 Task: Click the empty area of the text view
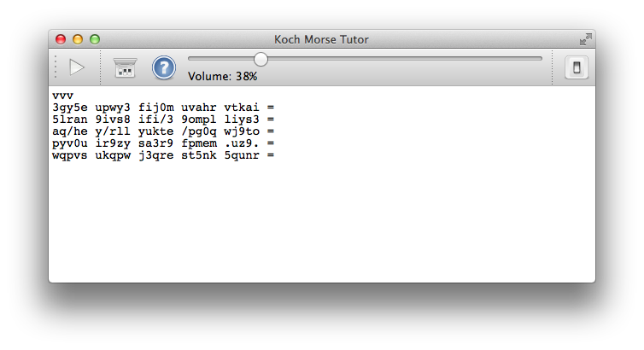[x=322, y=222]
